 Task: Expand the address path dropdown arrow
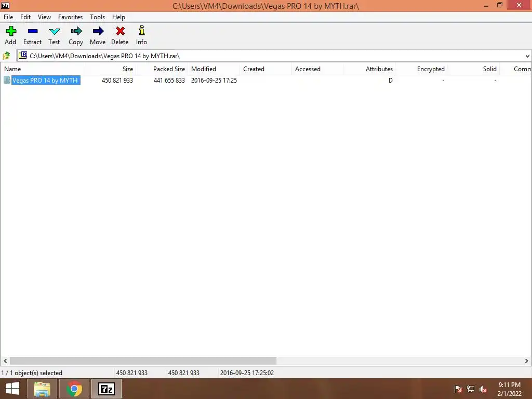point(527,56)
